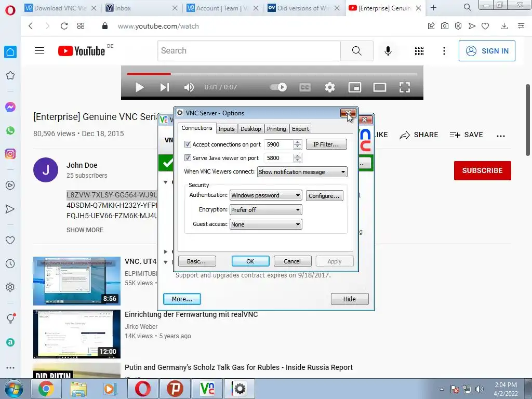Open Messenger in the sidebar

pos(10,107)
